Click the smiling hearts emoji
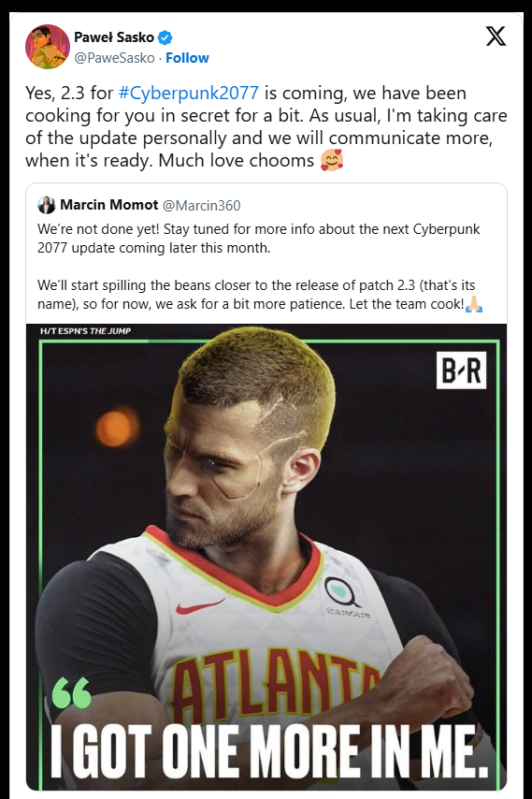Screen dimensions: 532x799 (331, 160)
